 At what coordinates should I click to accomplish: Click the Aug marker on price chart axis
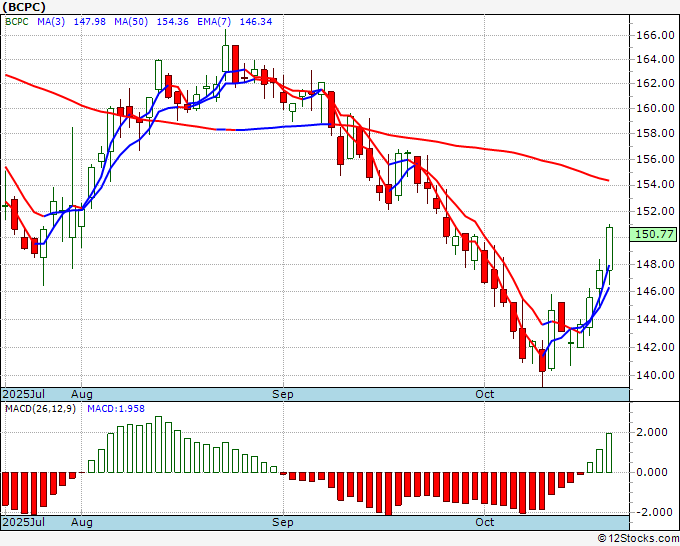81,395
